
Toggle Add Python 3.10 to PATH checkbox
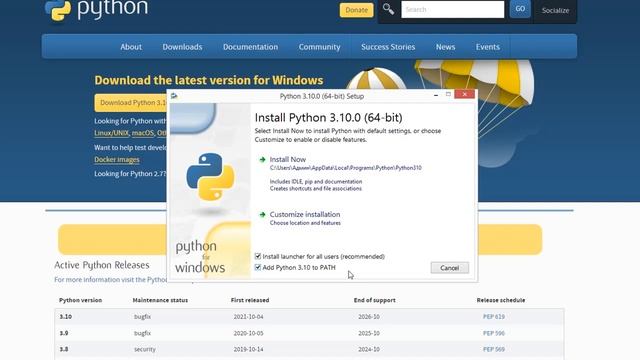point(258,267)
